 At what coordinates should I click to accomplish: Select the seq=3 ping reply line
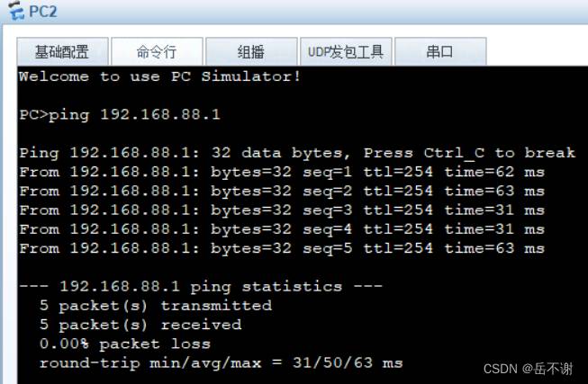pos(282,210)
